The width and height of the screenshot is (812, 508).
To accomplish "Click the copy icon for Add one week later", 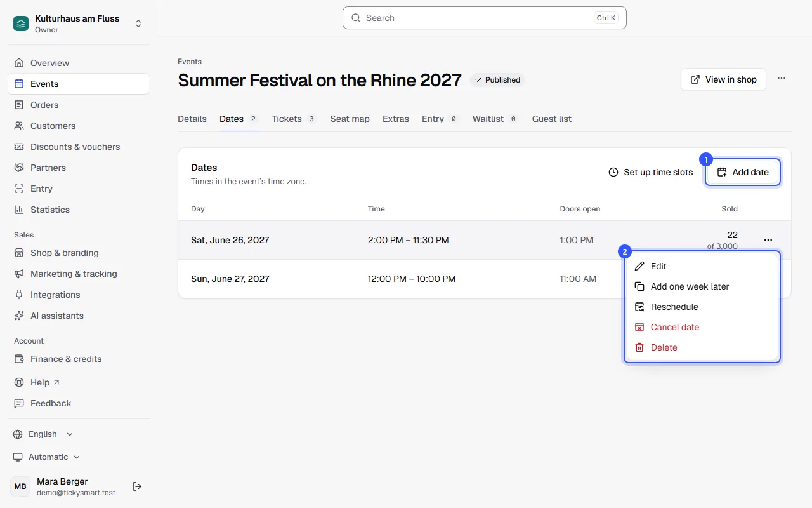I will coord(639,286).
